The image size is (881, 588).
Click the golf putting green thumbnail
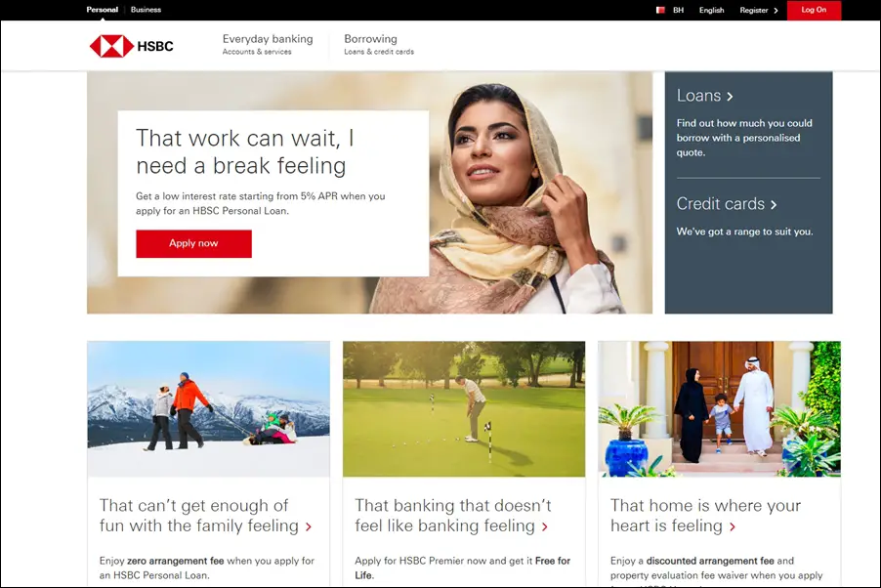click(x=464, y=408)
